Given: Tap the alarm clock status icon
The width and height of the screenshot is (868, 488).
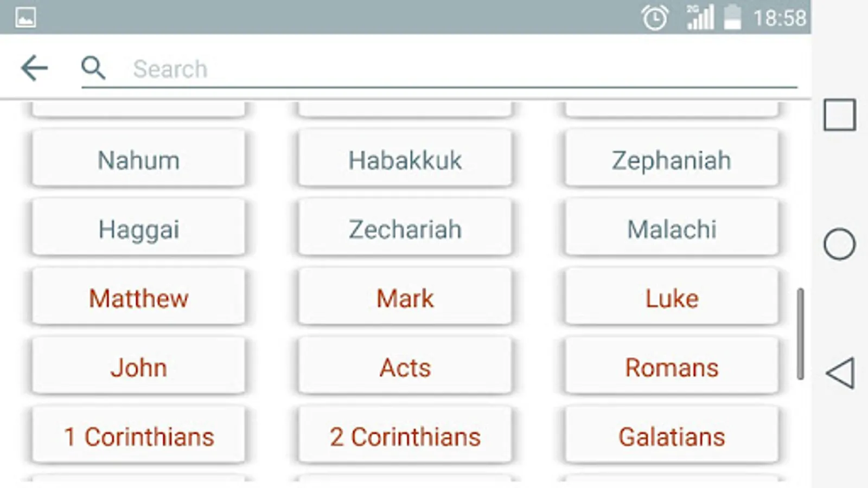Looking at the screenshot, I should coord(654,18).
